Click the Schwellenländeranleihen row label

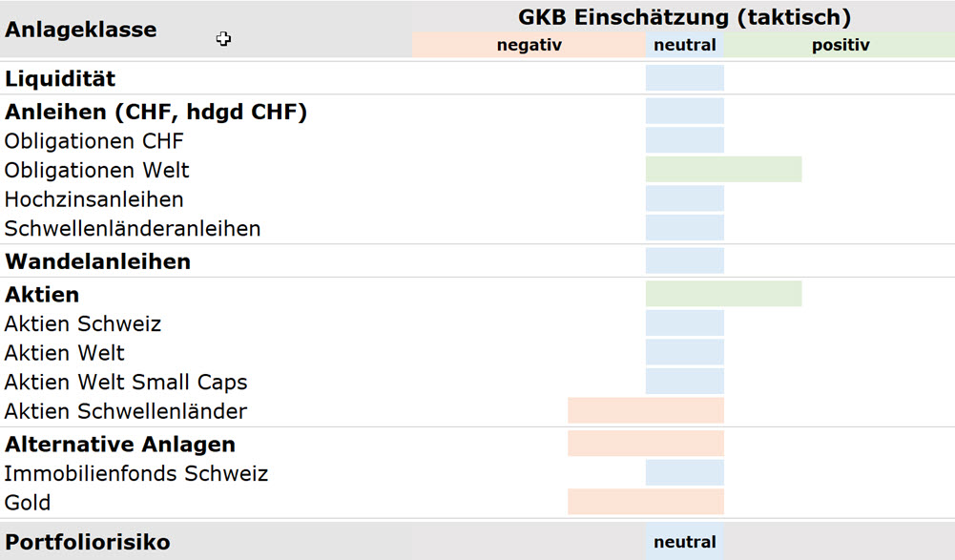[133, 229]
